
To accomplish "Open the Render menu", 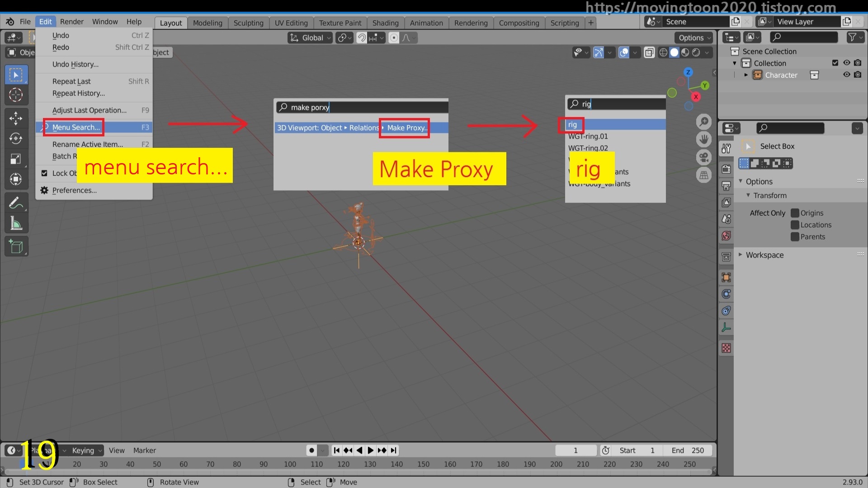I will (x=72, y=22).
